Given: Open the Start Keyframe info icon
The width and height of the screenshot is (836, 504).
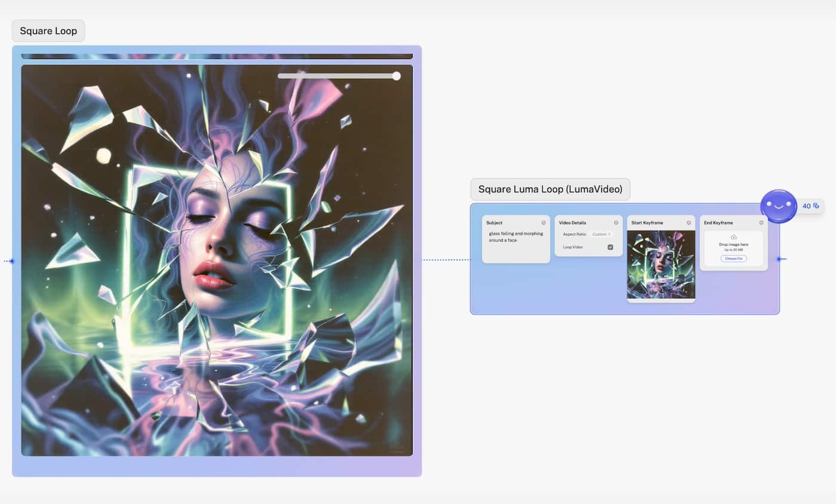Looking at the screenshot, I should pyautogui.click(x=689, y=222).
